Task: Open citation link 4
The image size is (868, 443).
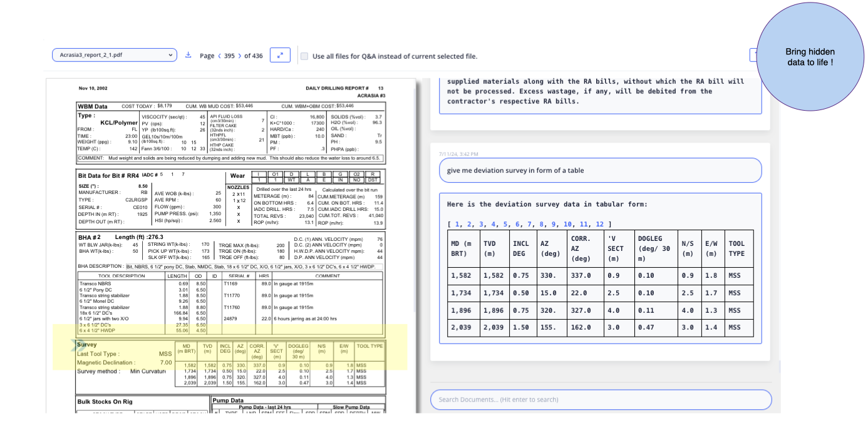Action: pos(494,224)
